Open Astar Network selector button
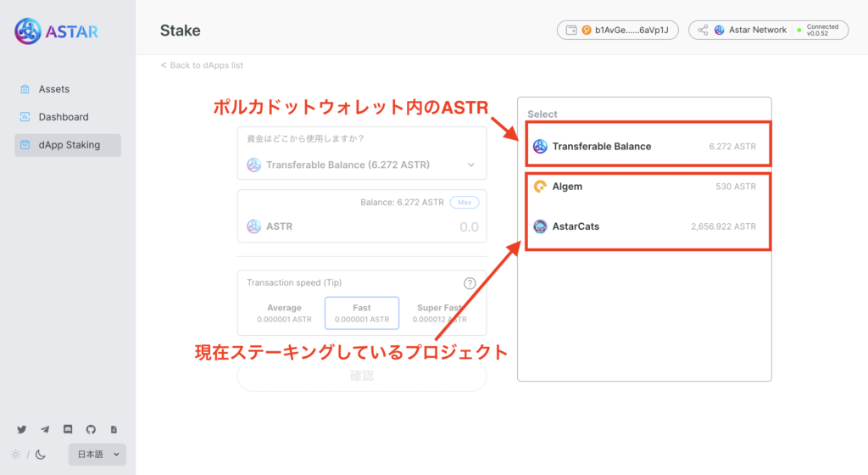 768,30
